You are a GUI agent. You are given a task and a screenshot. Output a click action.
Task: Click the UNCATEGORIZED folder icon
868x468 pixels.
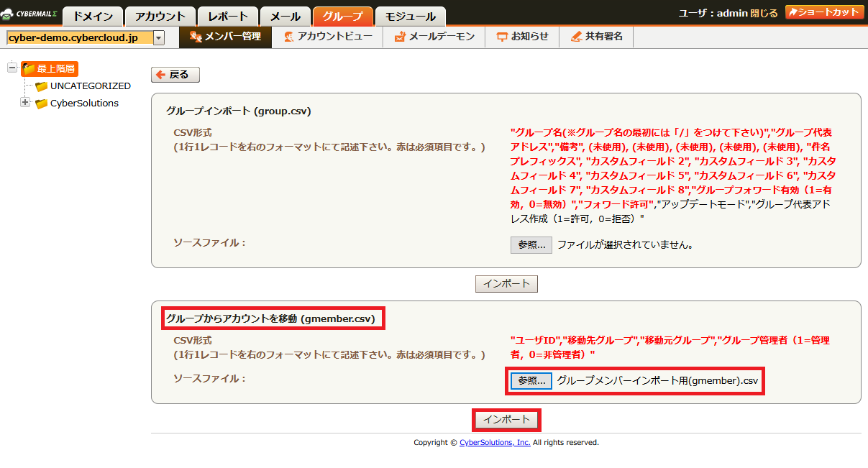tap(42, 86)
